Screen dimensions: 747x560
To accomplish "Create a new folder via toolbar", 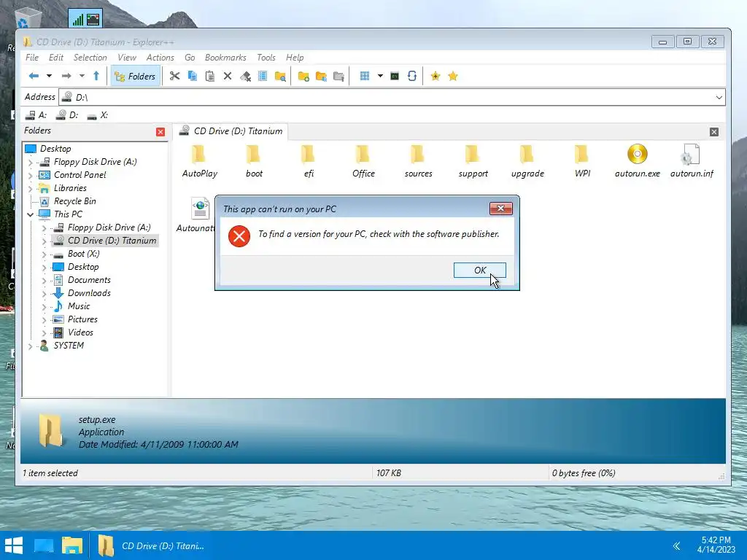I will [x=303, y=76].
